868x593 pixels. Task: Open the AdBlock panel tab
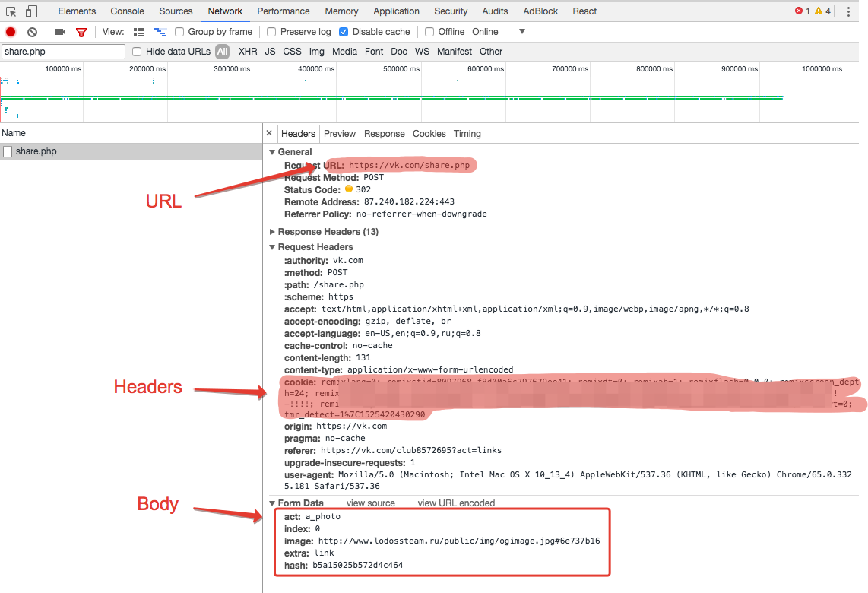(541, 11)
